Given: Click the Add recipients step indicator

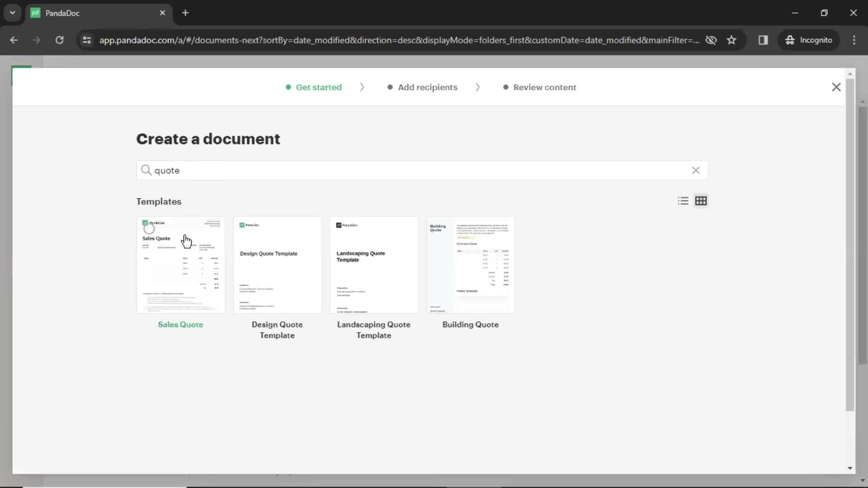Looking at the screenshot, I should click(427, 87).
